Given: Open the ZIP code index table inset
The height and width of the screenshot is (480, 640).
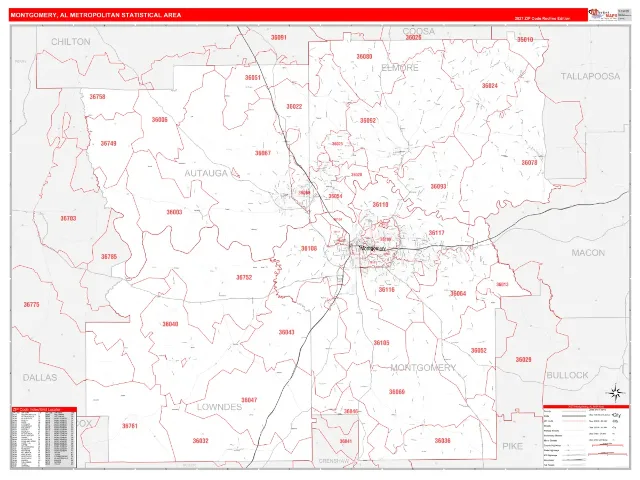Looking at the screenshot, I should coord(44,437).
